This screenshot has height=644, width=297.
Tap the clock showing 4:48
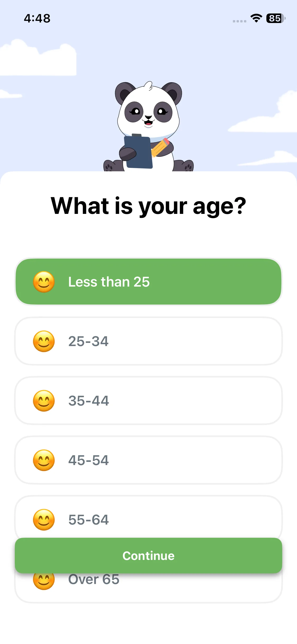(x=37, y=18)
